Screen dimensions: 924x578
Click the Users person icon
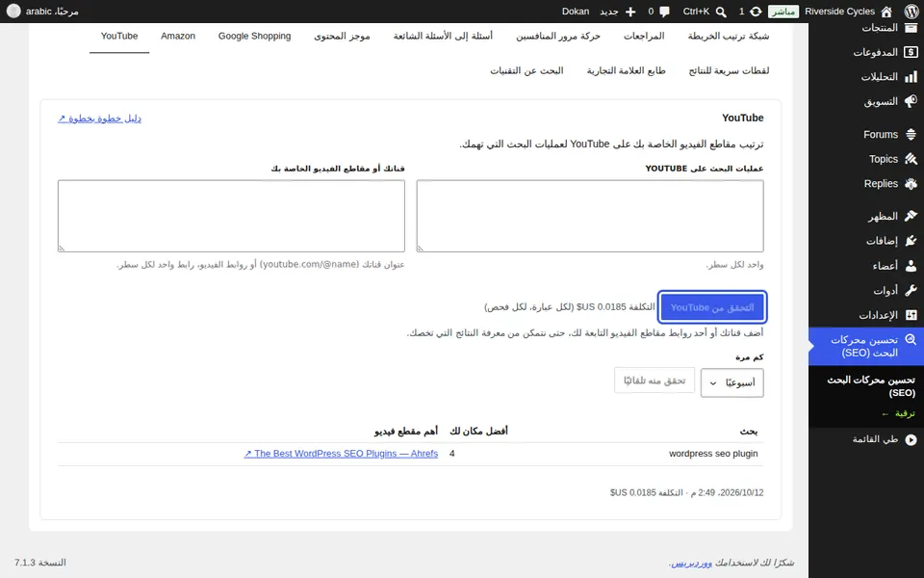(911, 266)
